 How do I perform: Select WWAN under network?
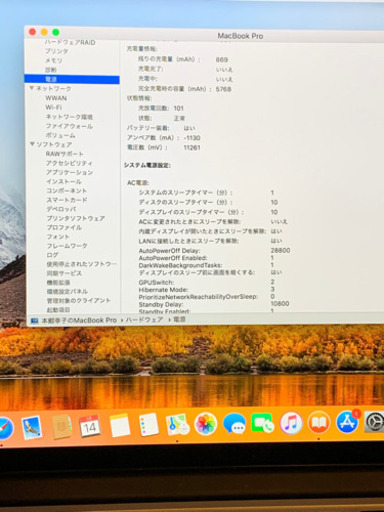coord(56,98)
